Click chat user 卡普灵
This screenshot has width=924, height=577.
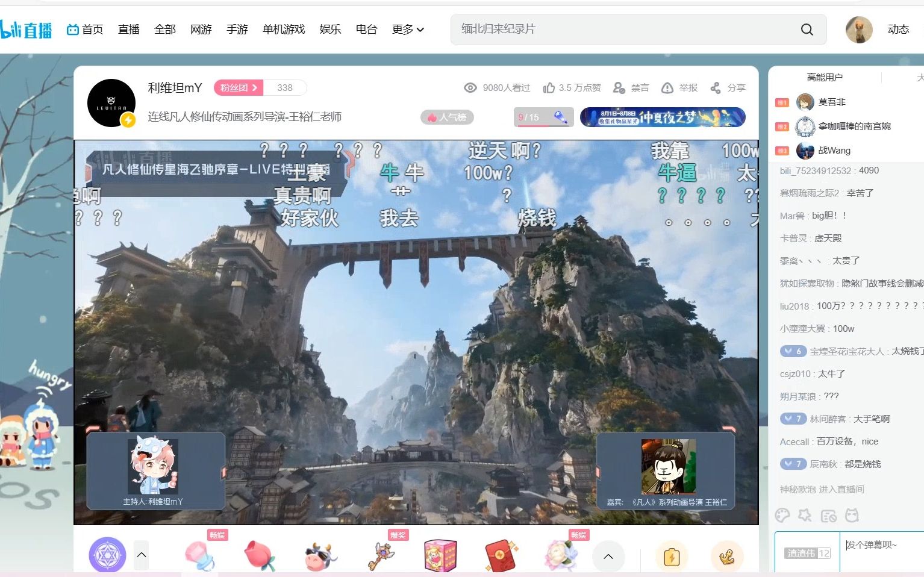tap(793, 239)
